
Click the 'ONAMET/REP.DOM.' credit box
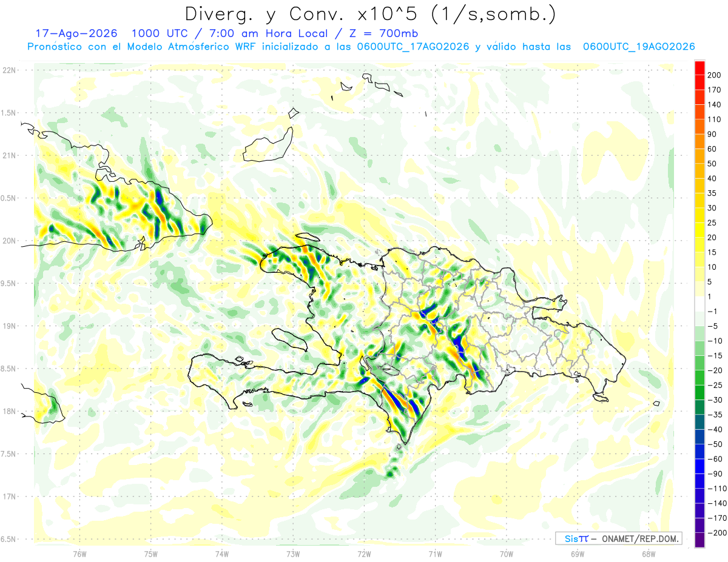tap(618, 538)
